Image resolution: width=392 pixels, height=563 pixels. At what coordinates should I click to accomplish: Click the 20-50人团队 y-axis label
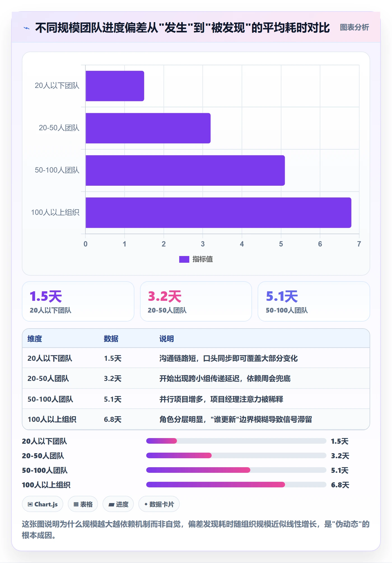coord(59,128)
